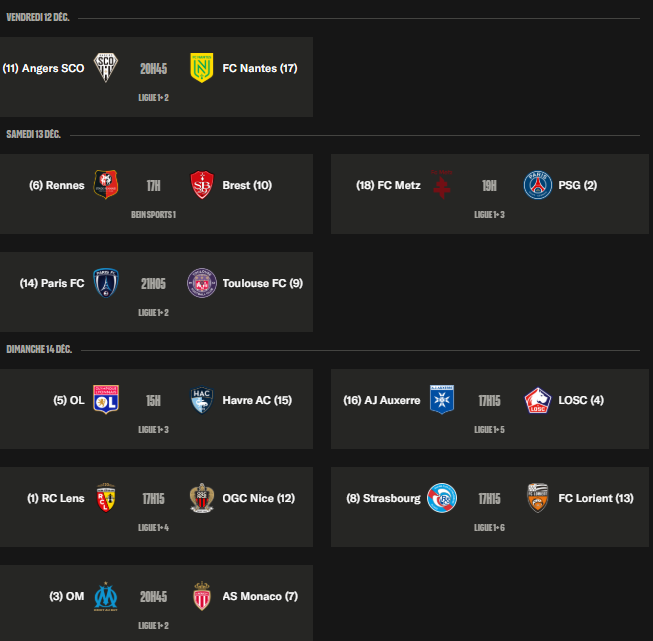Click the FC Nantes yellow crest

tap(202, 68)
